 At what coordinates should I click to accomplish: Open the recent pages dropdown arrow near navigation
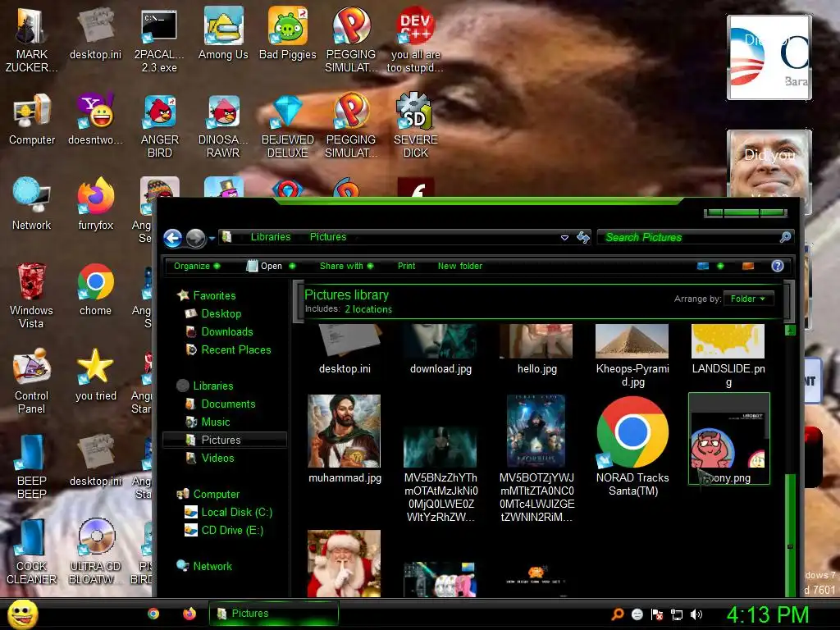click(x=212, y=239)
